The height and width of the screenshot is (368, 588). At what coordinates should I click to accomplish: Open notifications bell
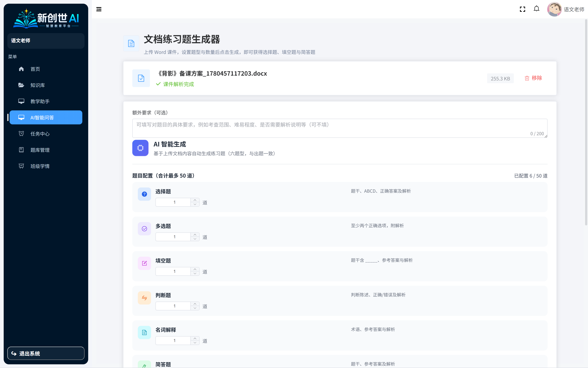point(537,9)
